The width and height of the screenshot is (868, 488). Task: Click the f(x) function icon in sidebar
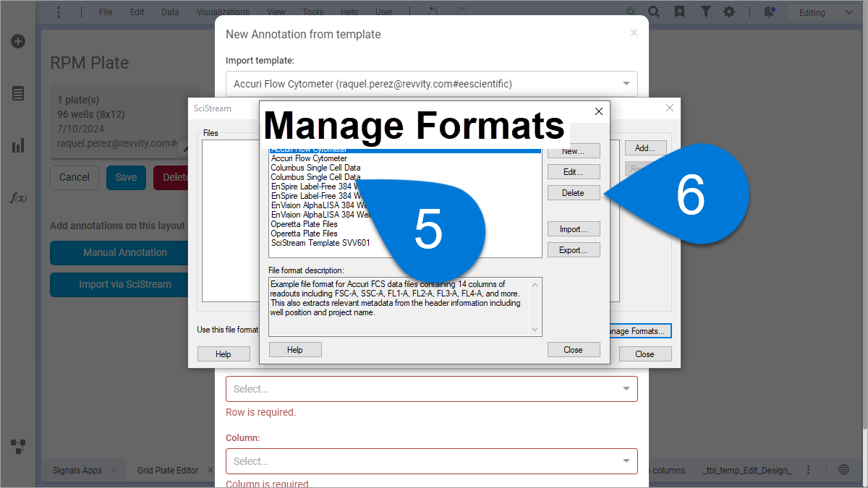pyautogui.click(x=18, y=197)
